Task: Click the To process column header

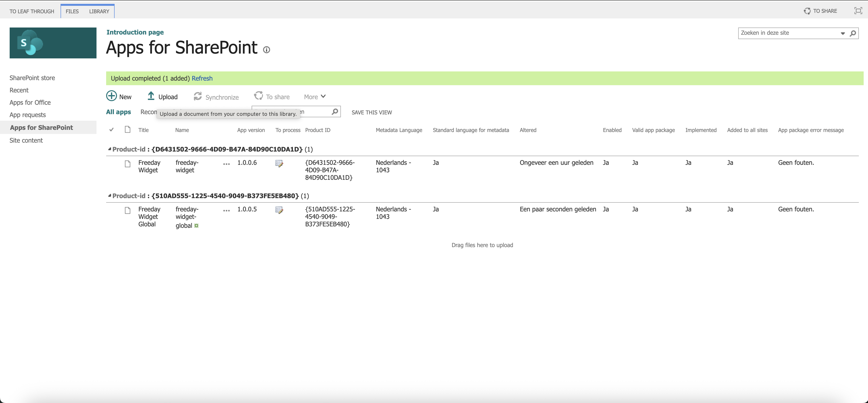Action: pos(288,130)
